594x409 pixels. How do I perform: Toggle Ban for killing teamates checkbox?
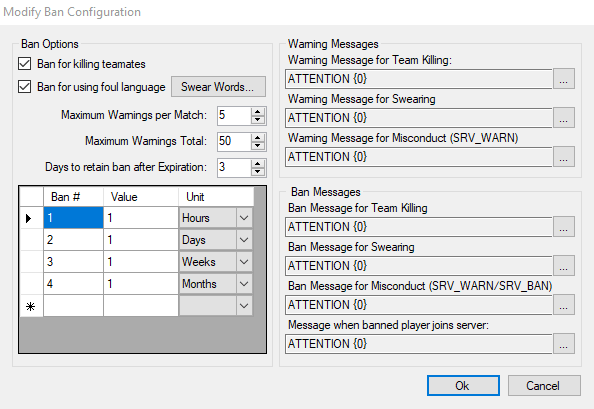click(25, 64)
